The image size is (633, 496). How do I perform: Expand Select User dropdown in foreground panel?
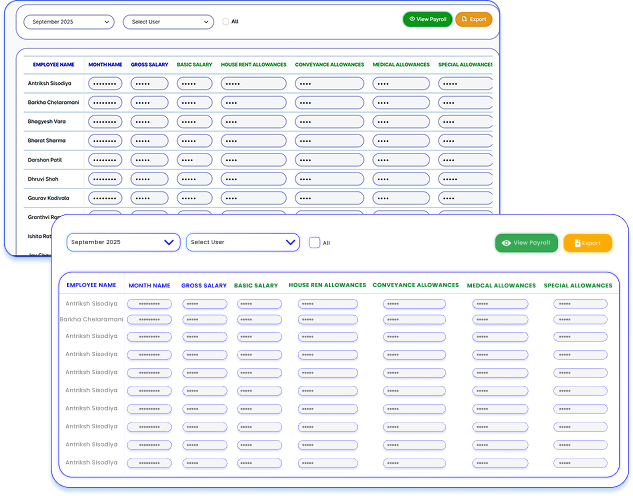pyautogui.click(x=242, y=242)
